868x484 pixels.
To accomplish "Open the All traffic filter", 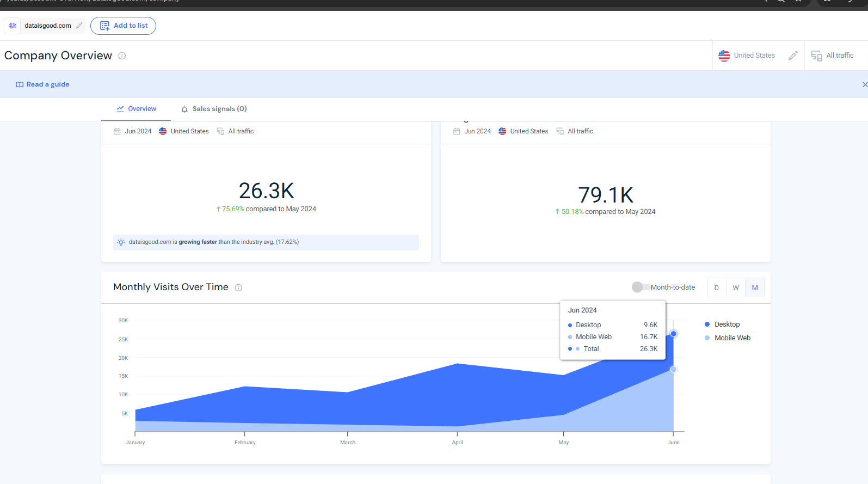I will coord(833,56).
